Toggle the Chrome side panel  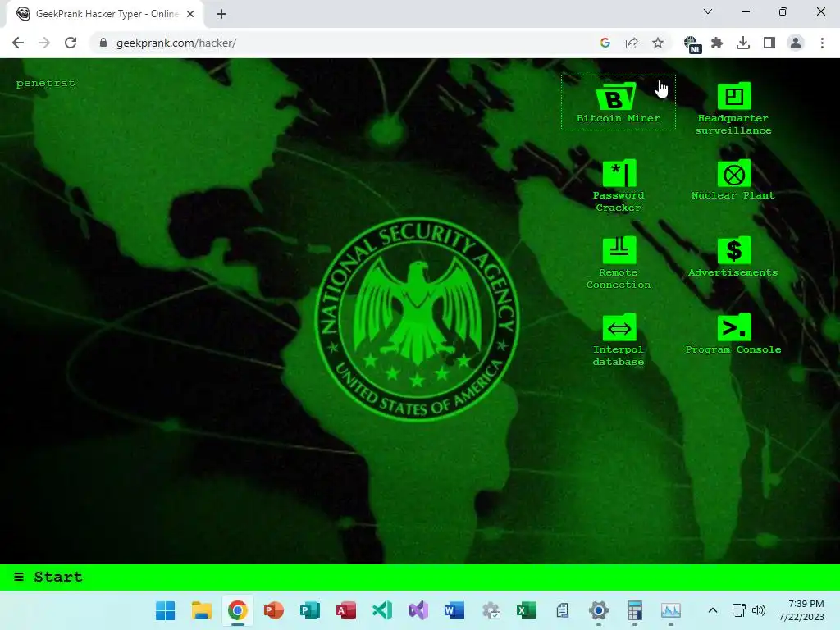click(769, 43)
